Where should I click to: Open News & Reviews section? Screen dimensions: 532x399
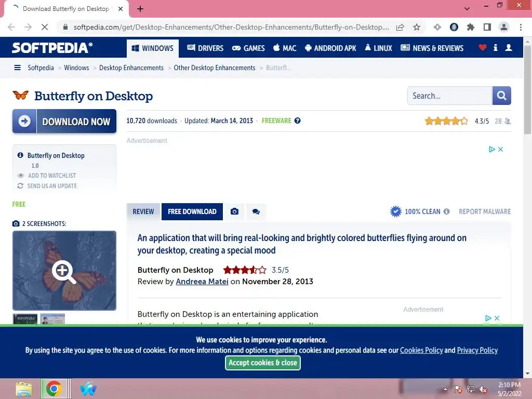click(432, 48)
